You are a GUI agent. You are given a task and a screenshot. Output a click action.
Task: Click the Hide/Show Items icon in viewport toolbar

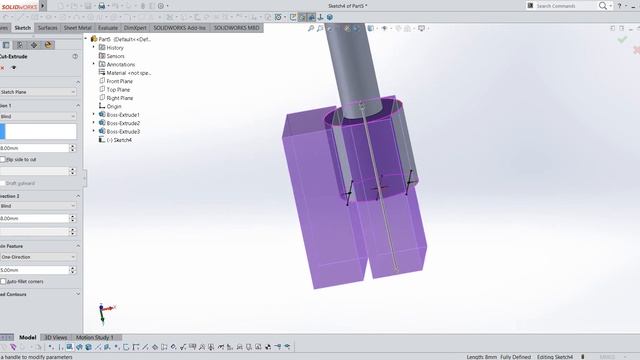384,28
